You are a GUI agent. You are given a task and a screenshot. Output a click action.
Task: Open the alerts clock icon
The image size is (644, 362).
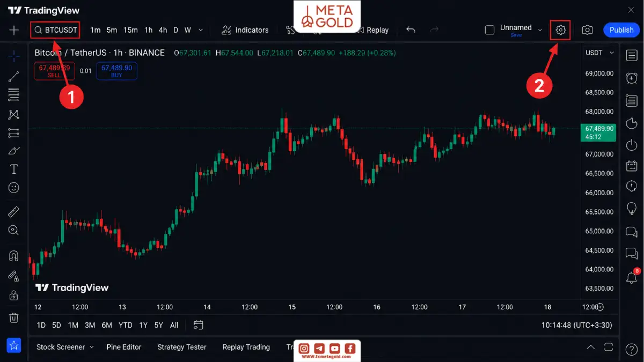click(632, 78)
